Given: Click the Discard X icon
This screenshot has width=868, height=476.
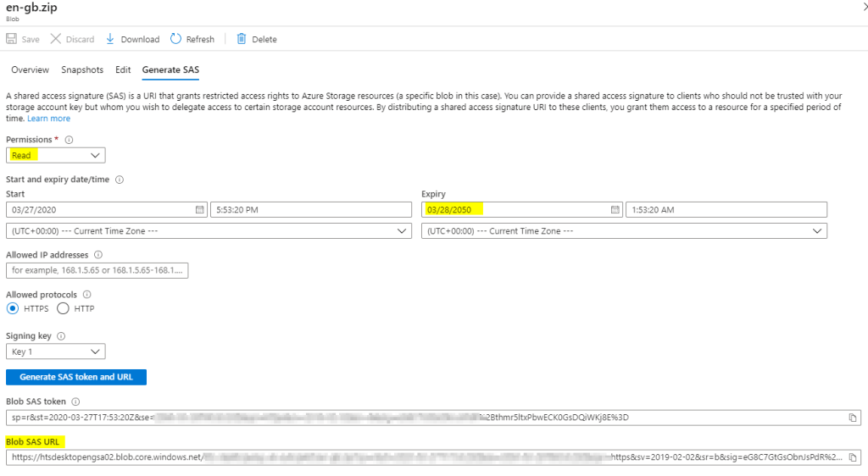Looking at the screenshot, I should pos(56,39).
